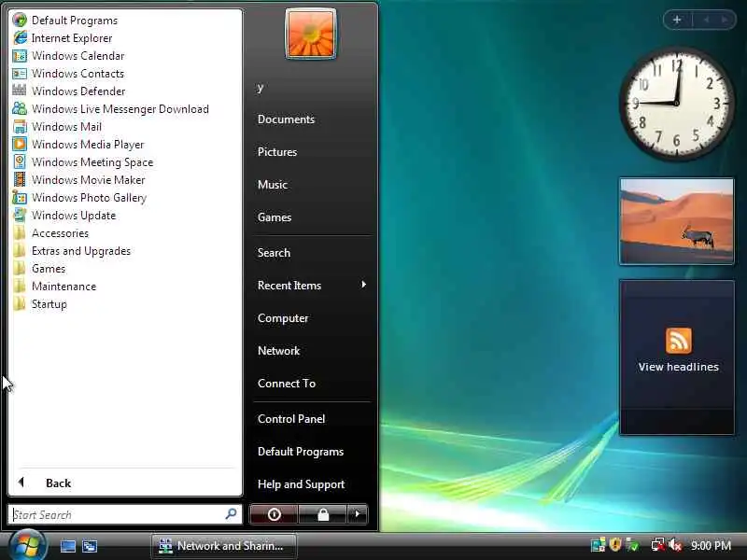Click Switch between windows quick launch icon
Image resolution: width=747 pixels, height=560 pixels.
click(90, 546)
